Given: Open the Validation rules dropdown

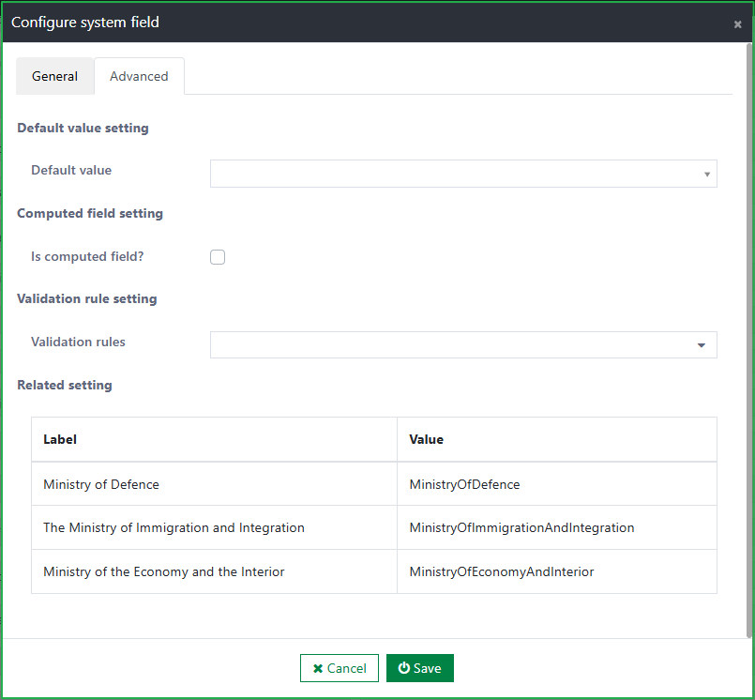Looking at the screenshot, I should [x=463, y=345].
